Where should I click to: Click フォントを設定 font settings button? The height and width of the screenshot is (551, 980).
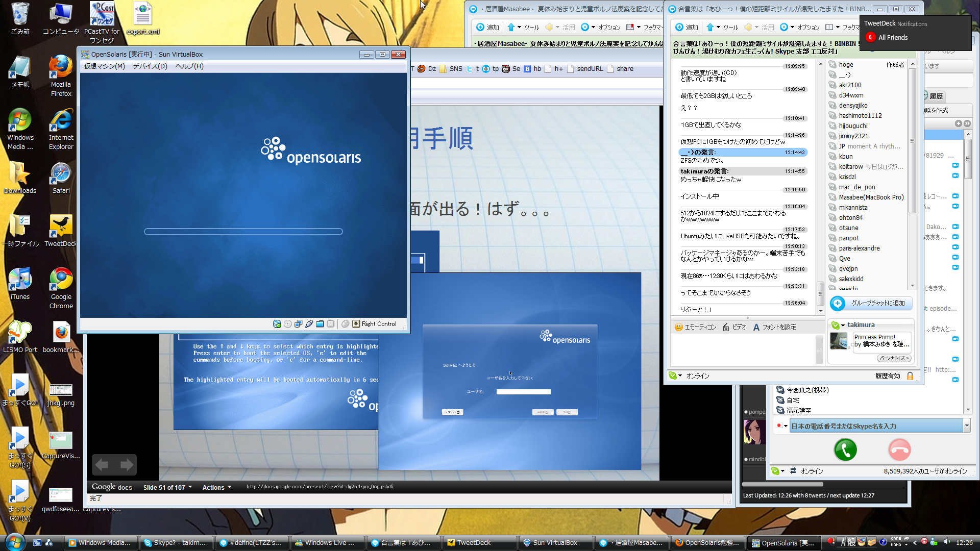point(774,327)
